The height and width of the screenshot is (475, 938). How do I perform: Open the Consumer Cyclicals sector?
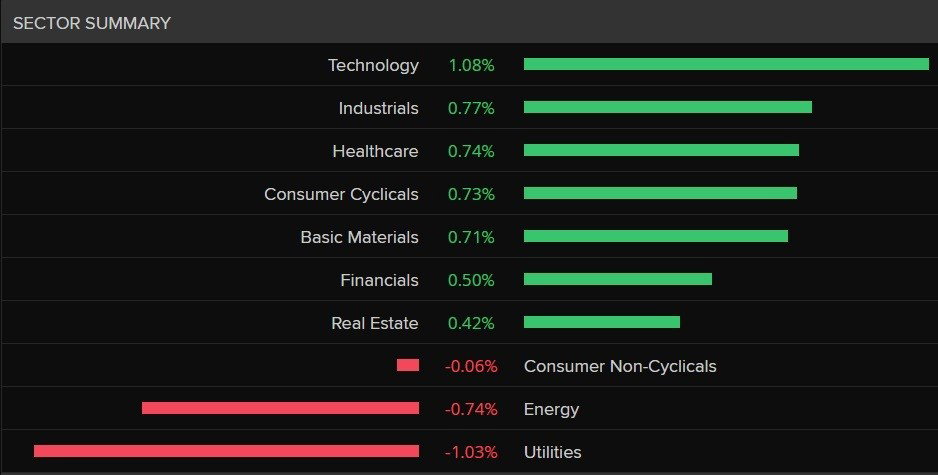pos(342,194)
